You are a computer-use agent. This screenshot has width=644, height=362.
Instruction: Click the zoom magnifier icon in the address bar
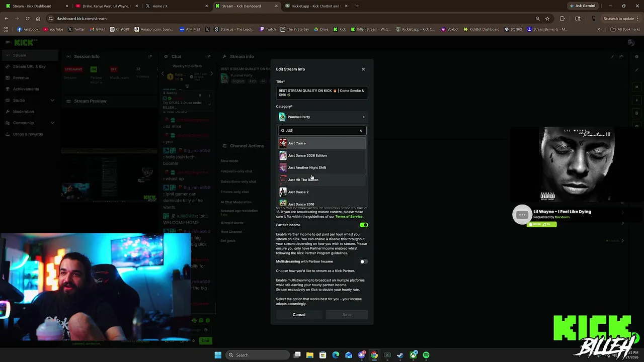coord(537,19)
